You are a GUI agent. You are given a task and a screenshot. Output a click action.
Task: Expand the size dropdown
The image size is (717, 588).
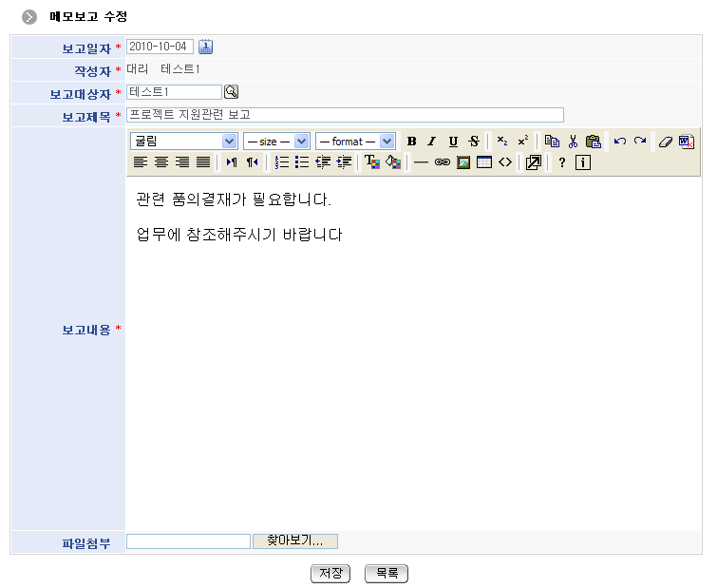[x=276, y=142]
